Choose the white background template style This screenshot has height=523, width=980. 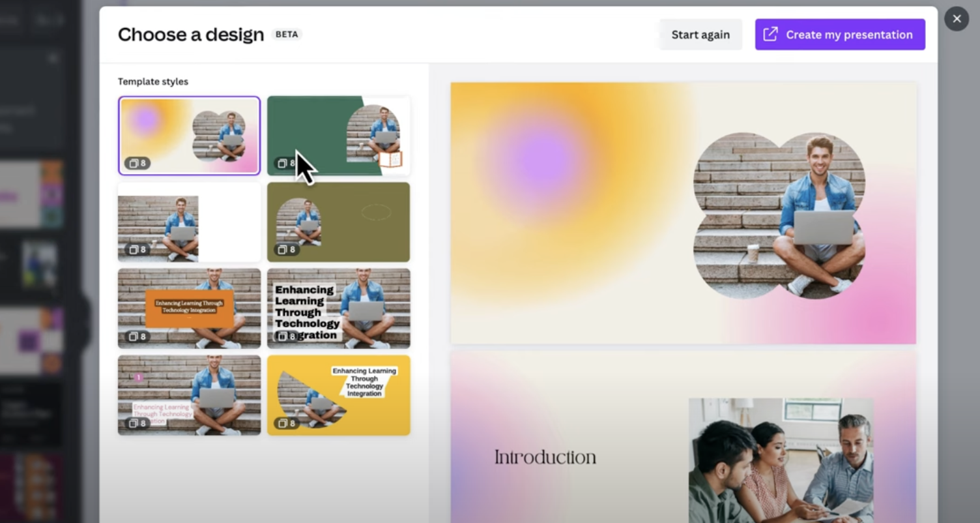coord(189,222)
